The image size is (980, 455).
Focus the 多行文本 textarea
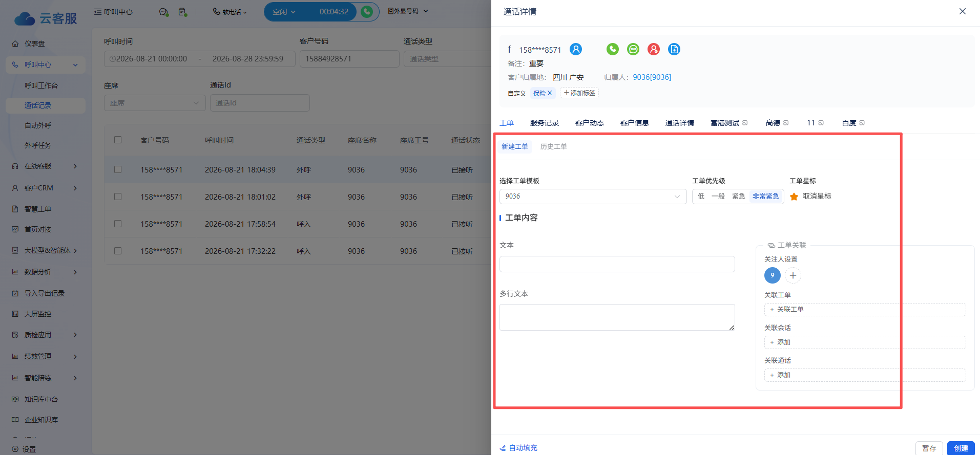pos(617,317)
